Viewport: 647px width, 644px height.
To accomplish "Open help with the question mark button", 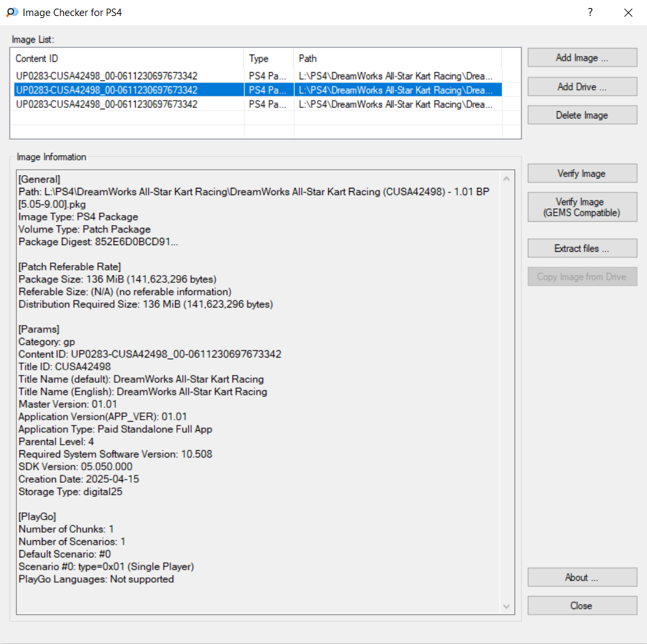I will pos(590,13).
